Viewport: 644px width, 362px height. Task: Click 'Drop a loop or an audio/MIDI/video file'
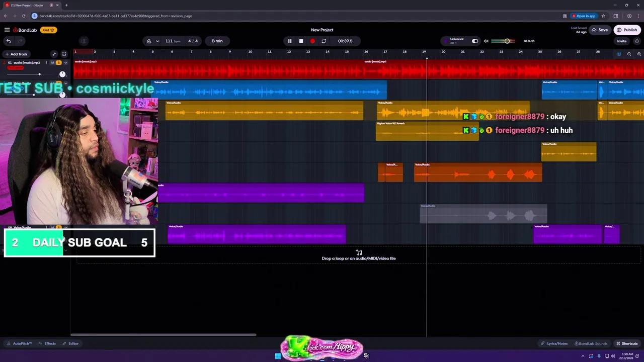pos(359,258)
